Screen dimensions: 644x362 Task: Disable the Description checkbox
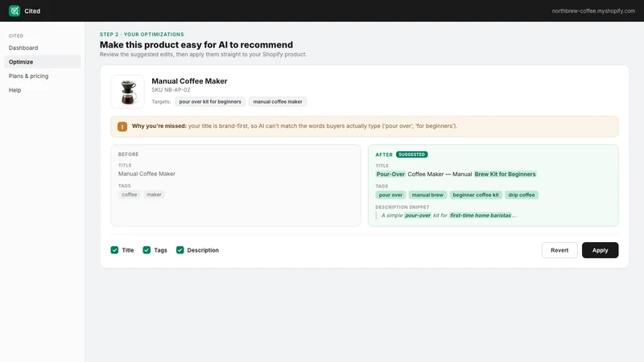(180, 250)
